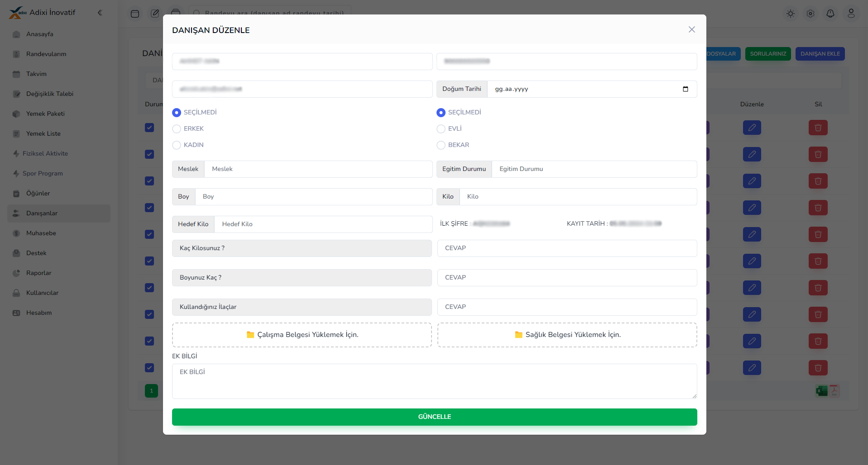Open notifications bell icon
The height and width of the screenshot is (465, 868).
click(830, 14)
